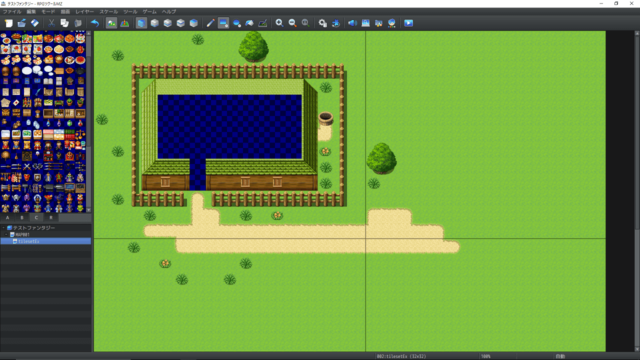Open the ヘルプ menu
640x360 pixels.
click(169, 12)
